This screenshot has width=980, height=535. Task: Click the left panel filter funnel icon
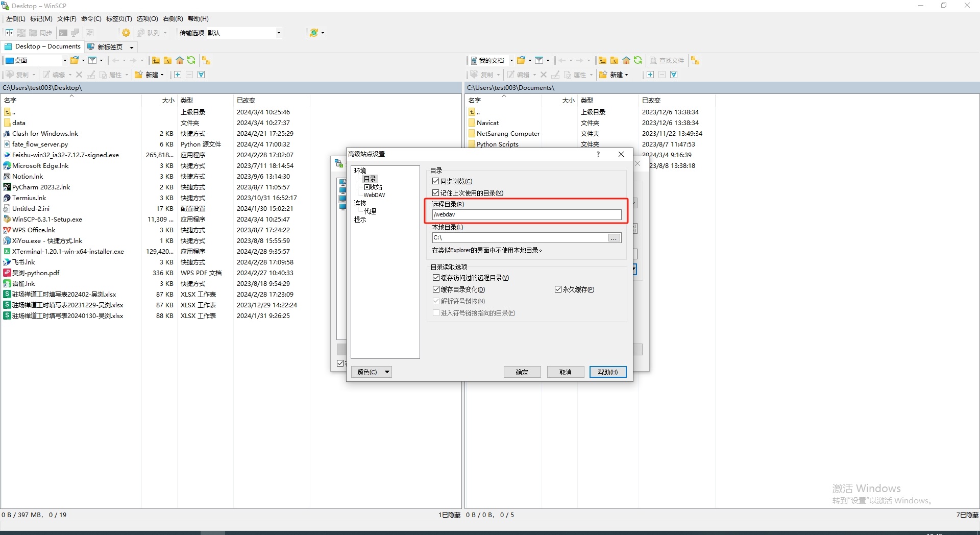tap(92, 60)
